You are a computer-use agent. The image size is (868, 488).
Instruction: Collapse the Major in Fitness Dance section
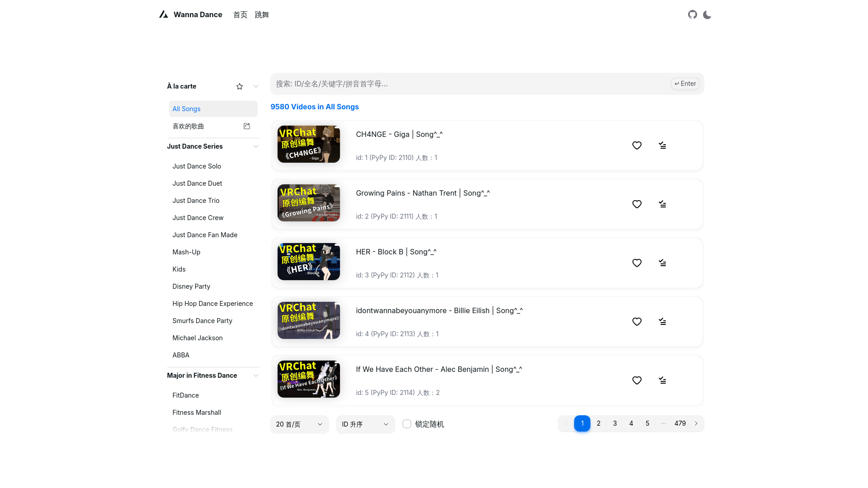pos(256,375)
